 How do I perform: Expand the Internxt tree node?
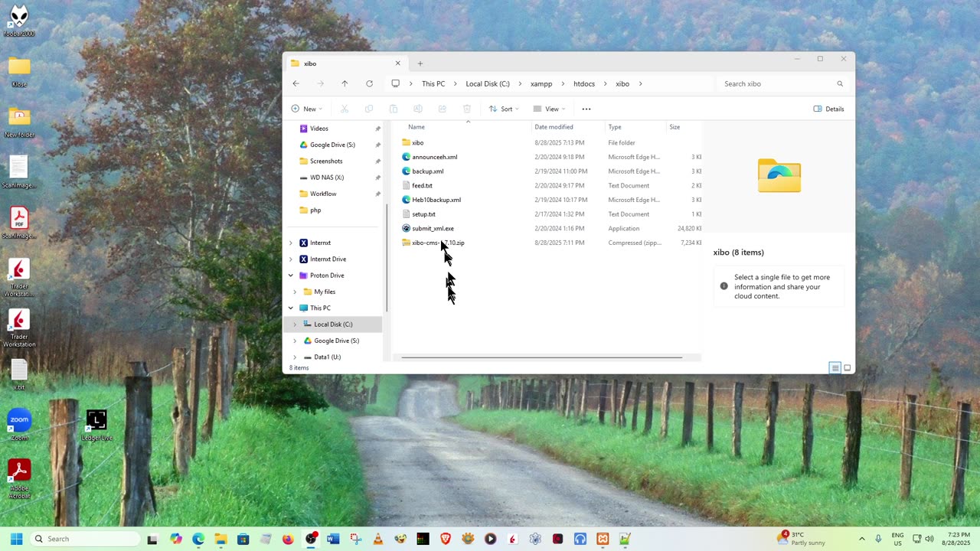[290, 243]
